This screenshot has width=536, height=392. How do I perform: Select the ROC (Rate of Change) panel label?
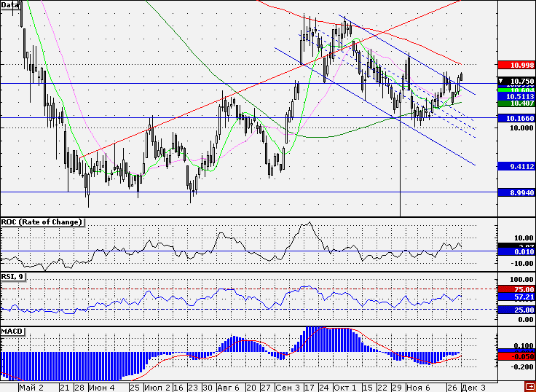[41, 222]
